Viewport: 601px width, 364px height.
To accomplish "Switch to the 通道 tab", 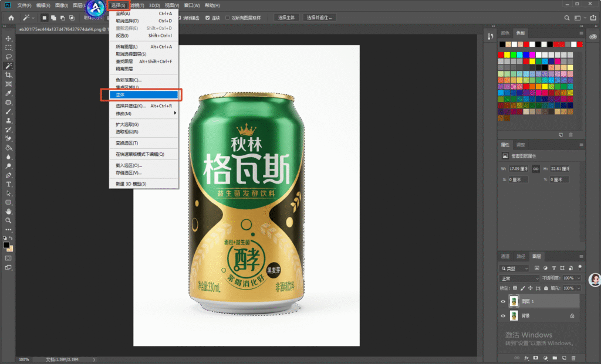I will (x=505, y=257).
